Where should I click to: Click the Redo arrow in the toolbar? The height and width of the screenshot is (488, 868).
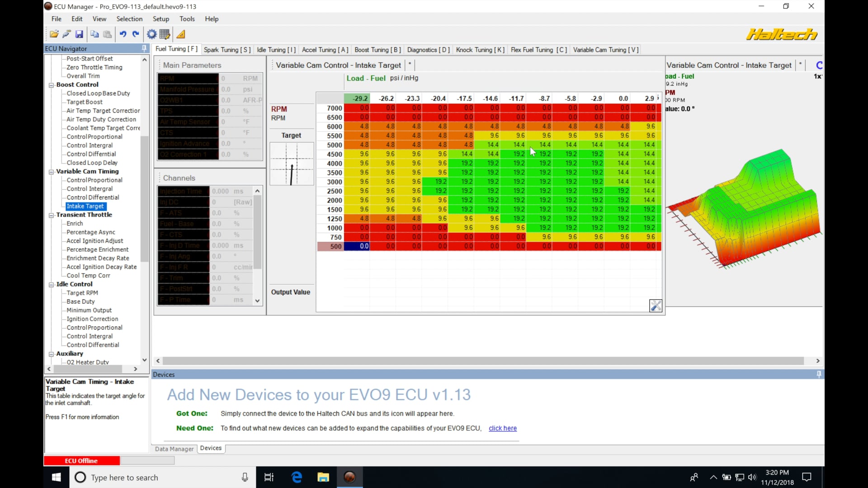(x=136, y=34)
